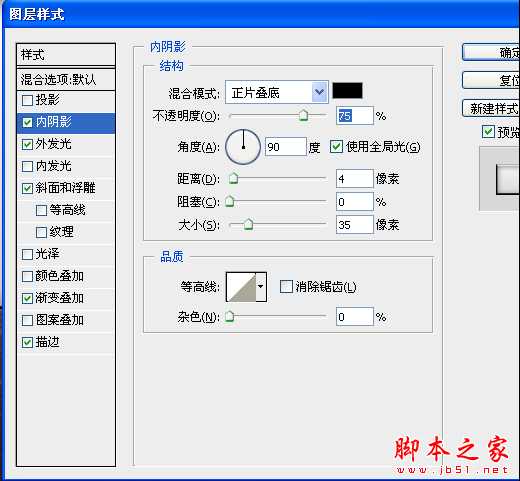The width and height of the screenshot is (520, 481).
Task: Enable the 光泽 satin checkbox
Action: coord(27,254)
